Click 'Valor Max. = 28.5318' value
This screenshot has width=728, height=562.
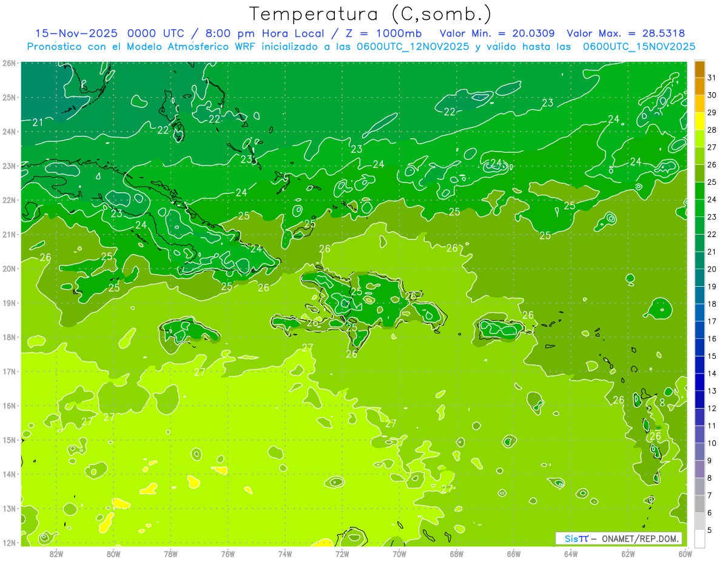click(x=626, y=33)
